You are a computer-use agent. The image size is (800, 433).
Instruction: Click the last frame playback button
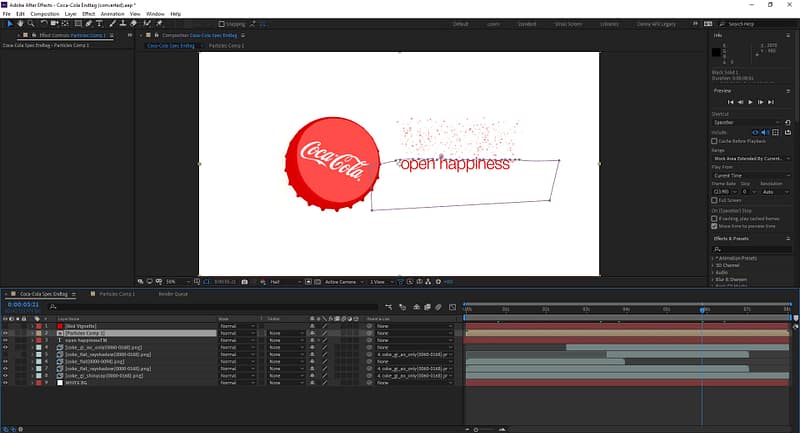tap(771, 102)
